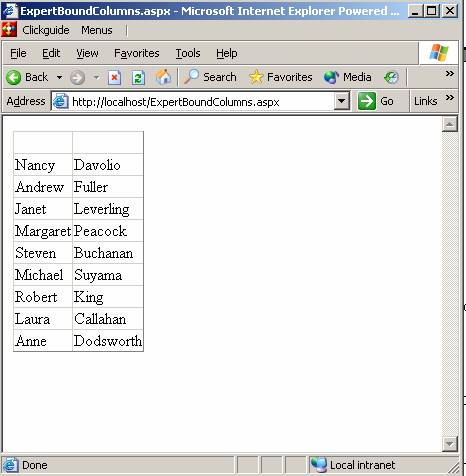Refresh the page using the green arrows icon
The height and width of the screenshot is (476, 466).
pyautogui.click(x=138, y=78)
